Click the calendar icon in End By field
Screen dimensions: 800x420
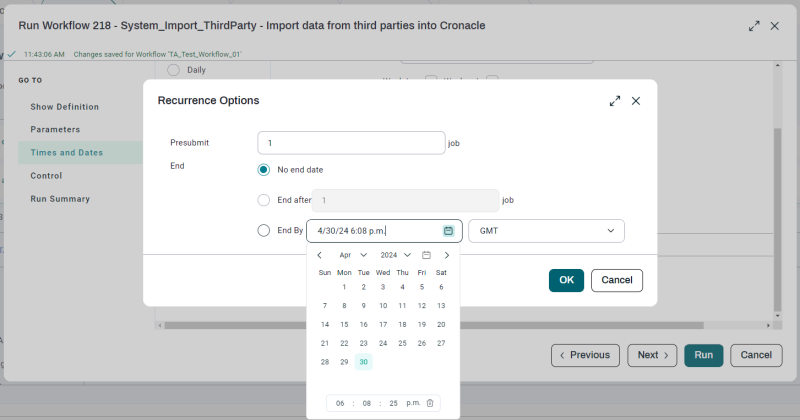449,231
